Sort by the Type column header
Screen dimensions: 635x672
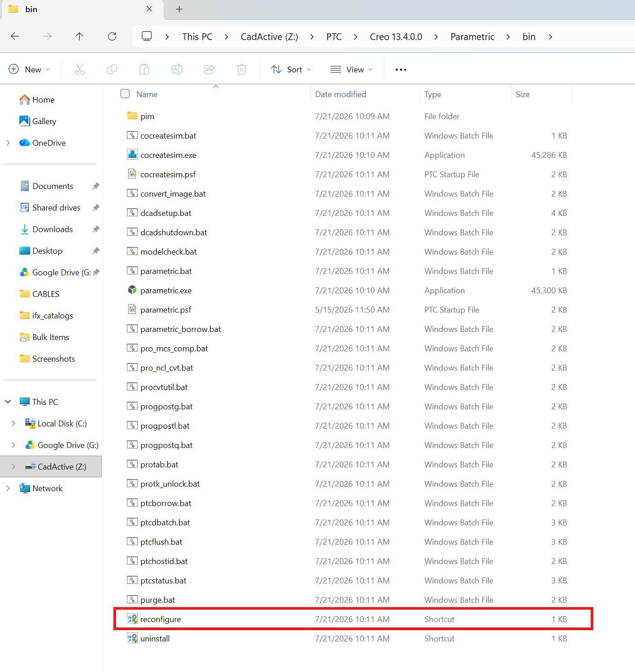432,94
